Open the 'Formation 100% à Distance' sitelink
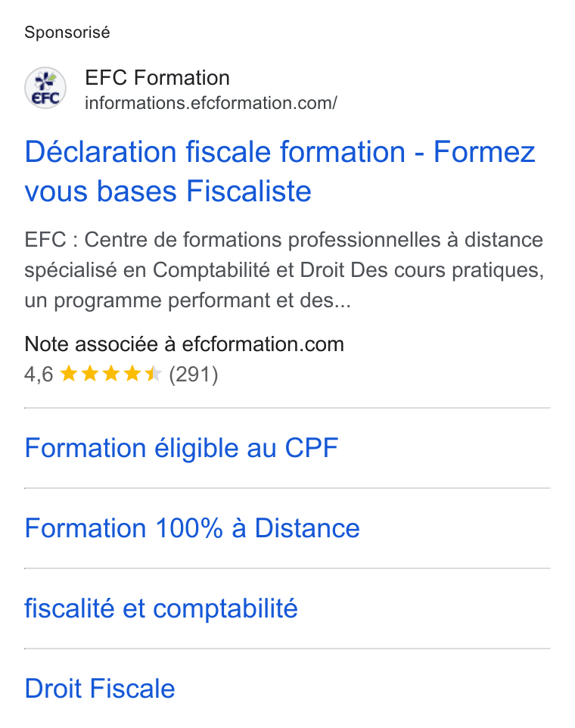Screen dimensions: 575x728 (192, 528)
